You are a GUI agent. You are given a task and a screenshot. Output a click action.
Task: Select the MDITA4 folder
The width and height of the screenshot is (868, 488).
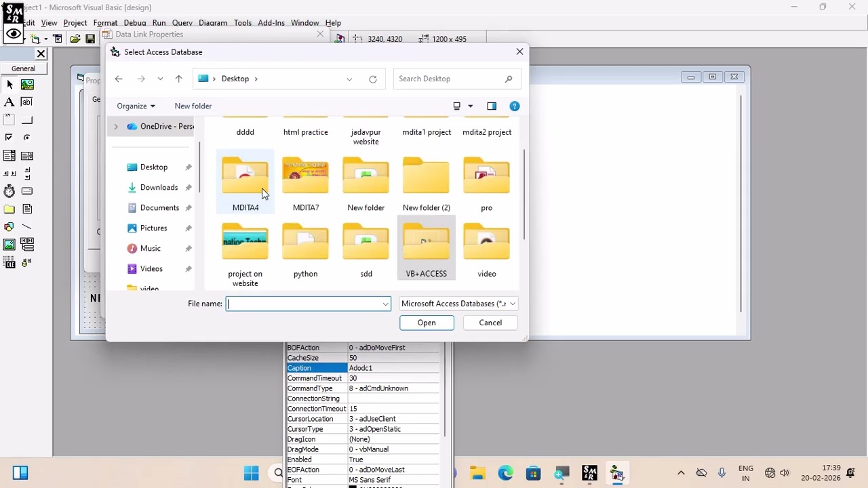(245, 183)
